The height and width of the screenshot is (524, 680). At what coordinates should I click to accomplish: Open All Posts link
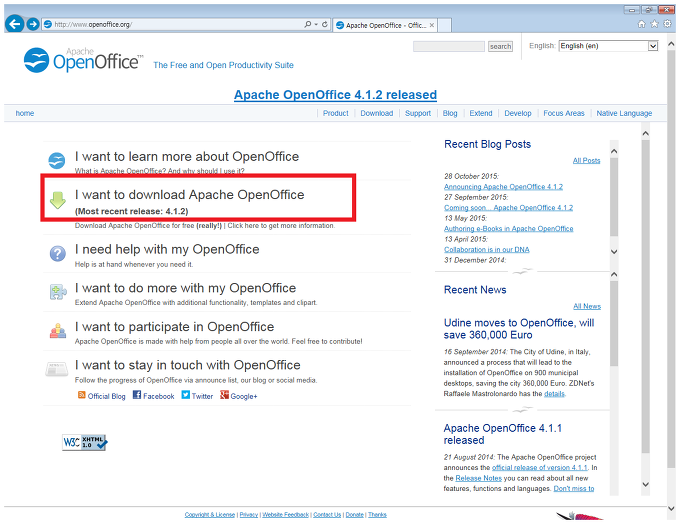[586, 160]
